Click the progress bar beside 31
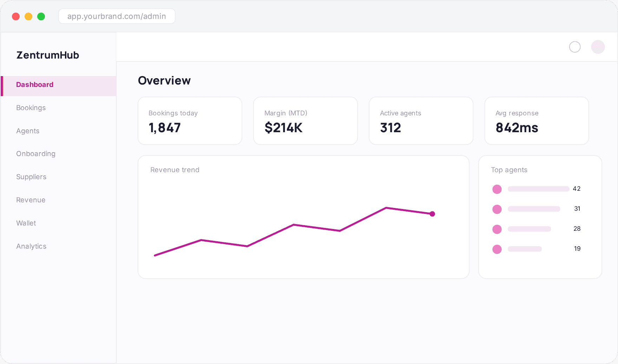618x364 pixels. coord(534,209)
